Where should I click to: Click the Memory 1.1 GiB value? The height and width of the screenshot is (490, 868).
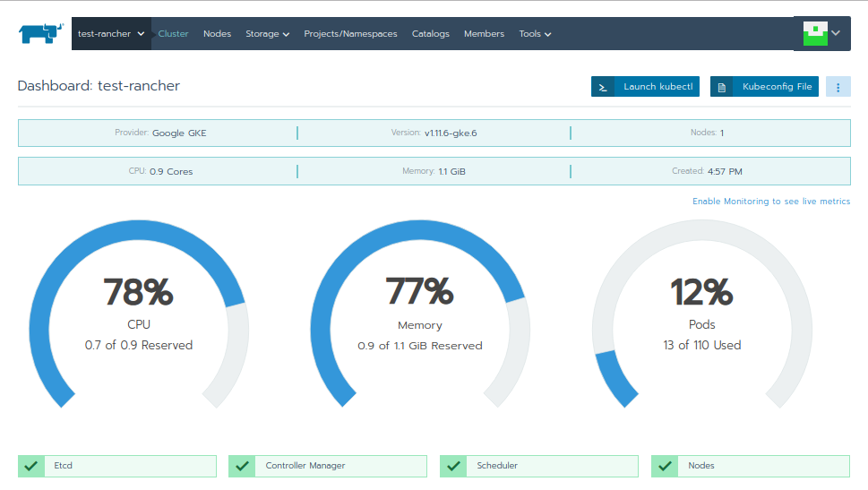451,172
